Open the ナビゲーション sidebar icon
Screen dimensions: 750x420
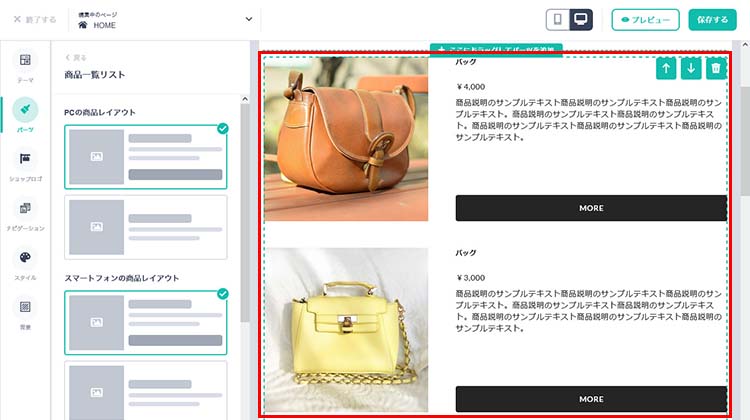pos(25,208)
